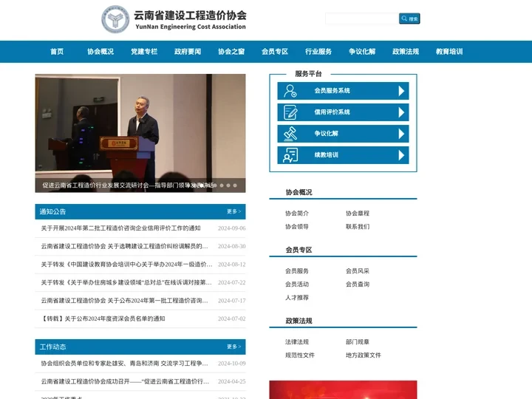Click the blue 搜索 search button
This screenshot has height=399, width=532.
coord(409,18)
